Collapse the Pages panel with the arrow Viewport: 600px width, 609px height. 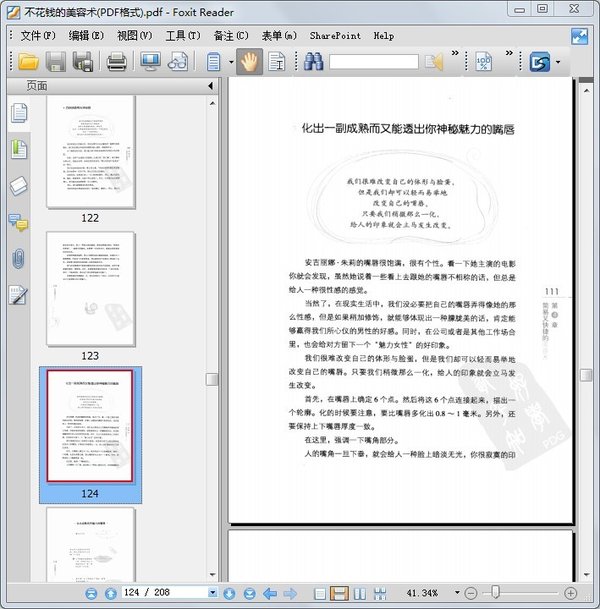(x=210, y=86)
